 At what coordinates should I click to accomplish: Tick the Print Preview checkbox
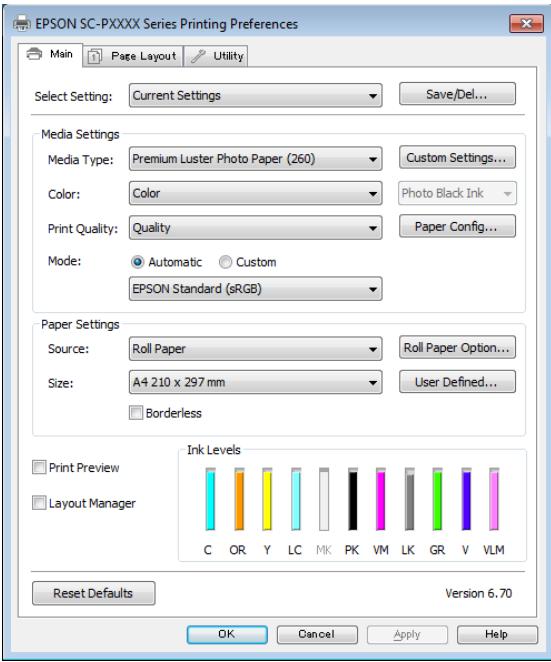[39, 467]
